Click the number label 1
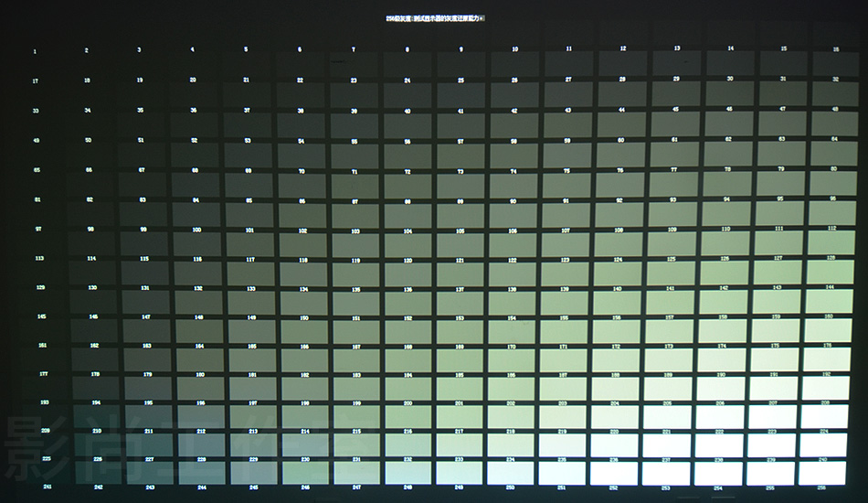This screenshot has width=868, height=503. tap(35, 51)
